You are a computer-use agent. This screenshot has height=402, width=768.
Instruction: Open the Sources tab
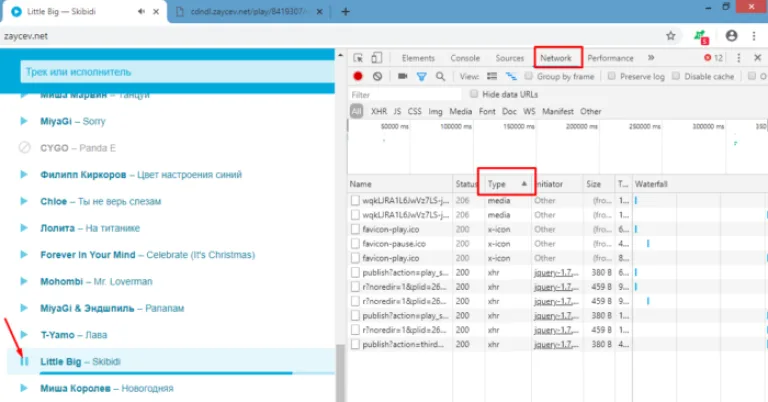click(509, 58)
